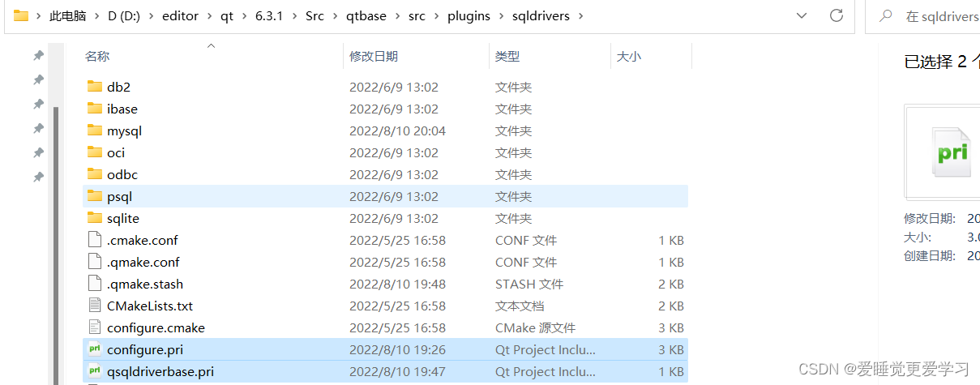Image resolution: width=980 pixels, height=385 pixels.
Task: Select the sqlite folder name
Action: 123,218
